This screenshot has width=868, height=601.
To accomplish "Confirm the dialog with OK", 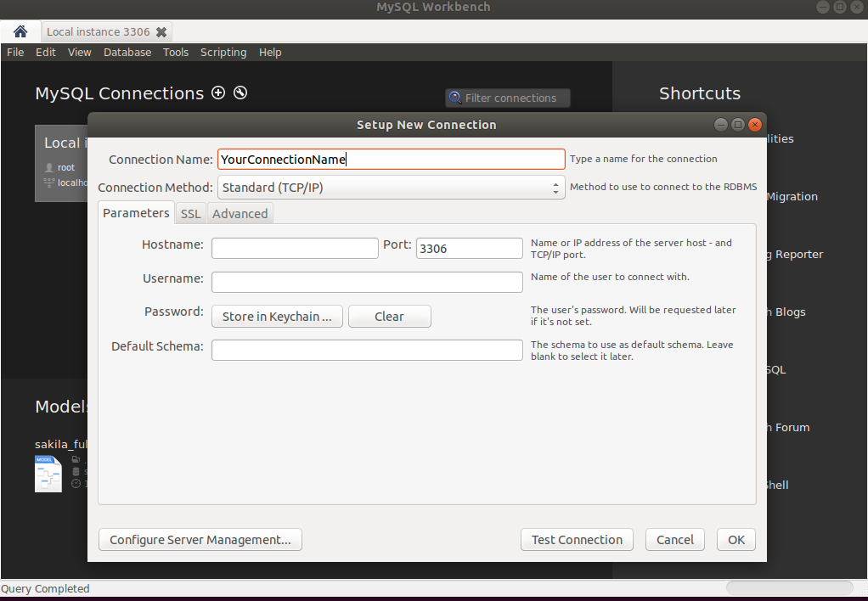I will click(736, 540).
